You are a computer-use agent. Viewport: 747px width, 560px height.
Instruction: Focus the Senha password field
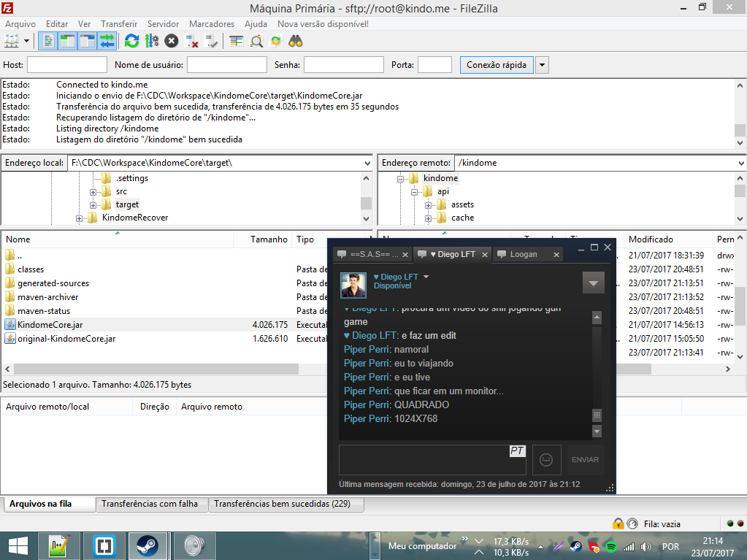[343, 65]
